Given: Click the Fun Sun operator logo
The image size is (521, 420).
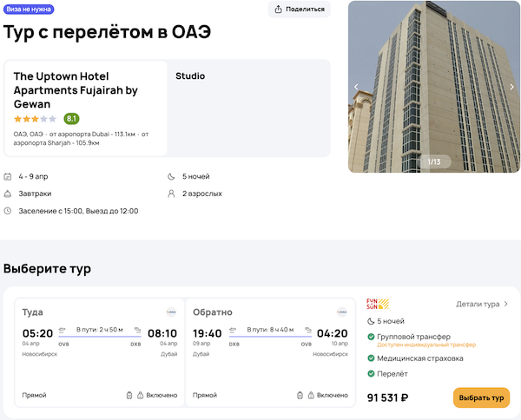Looking at the screenshot, I should (378, 304).
